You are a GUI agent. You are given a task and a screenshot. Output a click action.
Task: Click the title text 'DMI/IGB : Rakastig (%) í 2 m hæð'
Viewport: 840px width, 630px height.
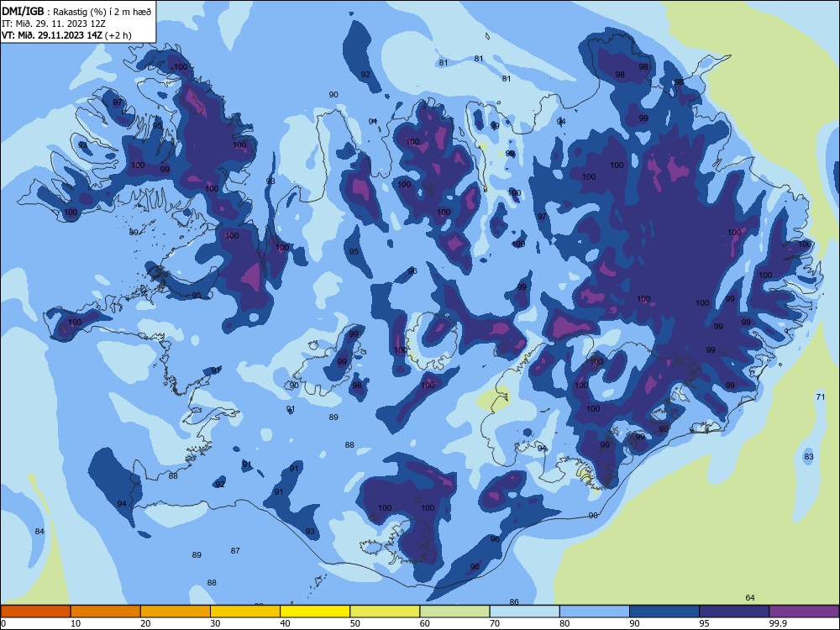tap(76, 11)
